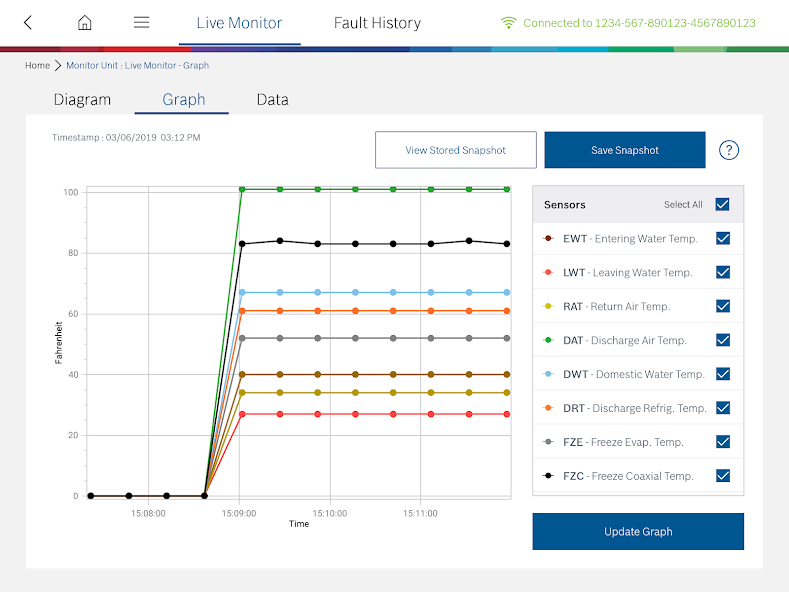The height and width of the screenshot is (592, 789).
Task: Click the Update Graph button
Action: click(638, 532)
